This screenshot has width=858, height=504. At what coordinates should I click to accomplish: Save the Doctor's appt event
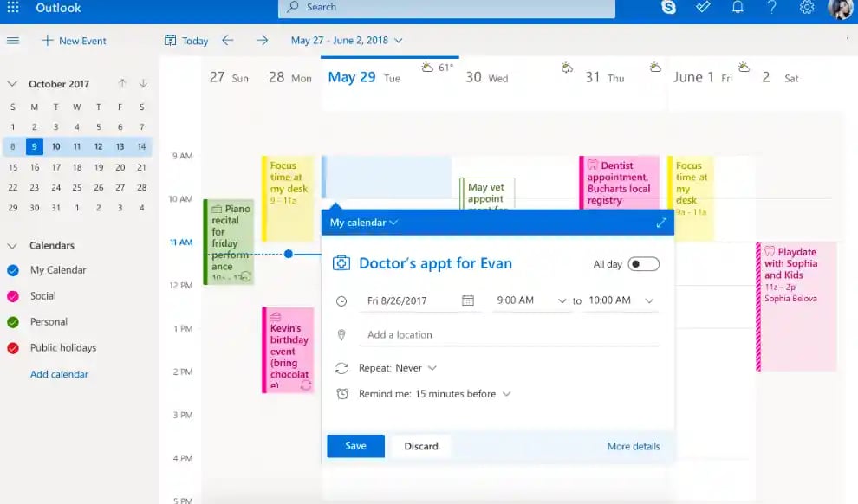355,446
